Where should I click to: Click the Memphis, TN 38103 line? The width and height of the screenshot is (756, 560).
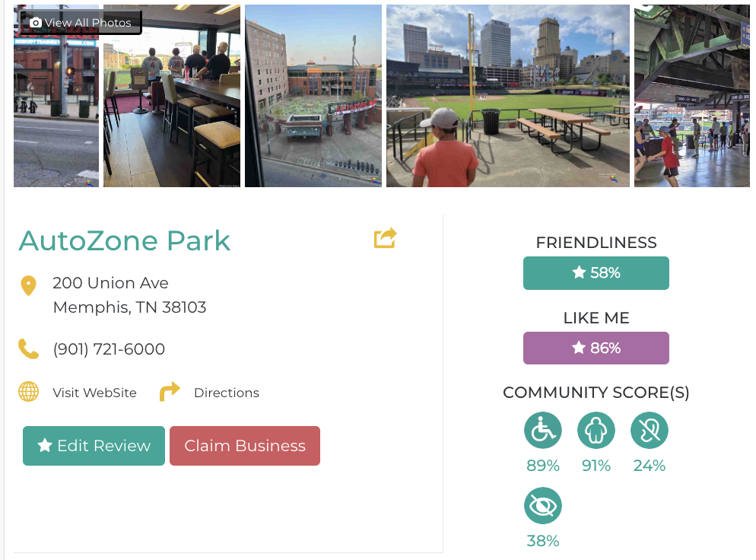130,307
